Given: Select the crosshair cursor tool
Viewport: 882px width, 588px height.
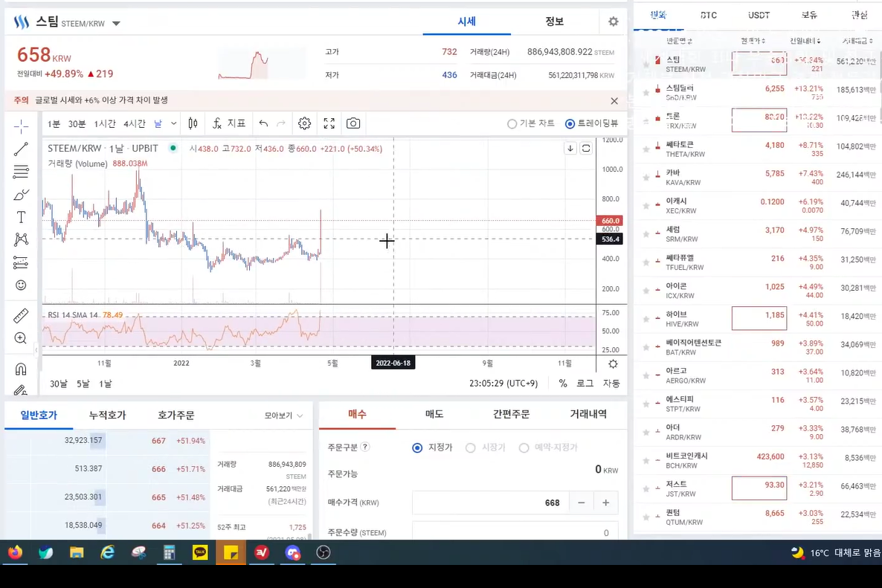Looking at the screenshot, I should [21, 126].
